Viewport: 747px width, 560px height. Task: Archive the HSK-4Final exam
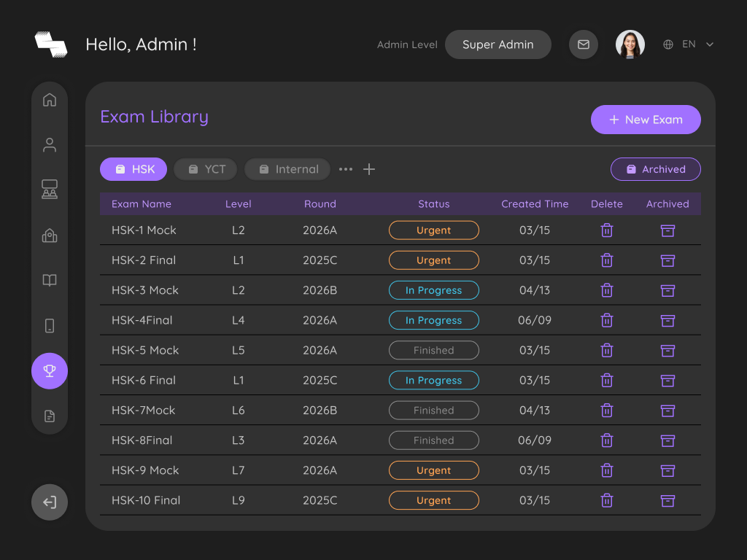[x=668, y=321]
